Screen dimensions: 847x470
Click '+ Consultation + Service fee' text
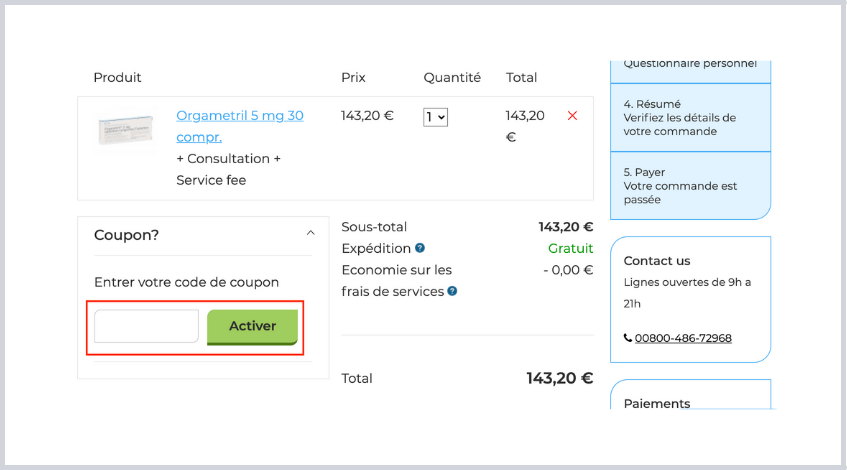pos(228,169)
